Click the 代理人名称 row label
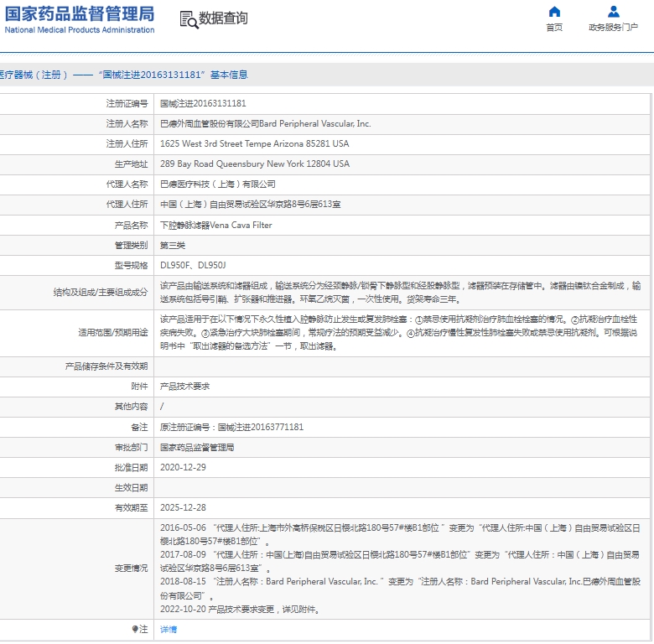654x644 pixels. pos(127,184)
